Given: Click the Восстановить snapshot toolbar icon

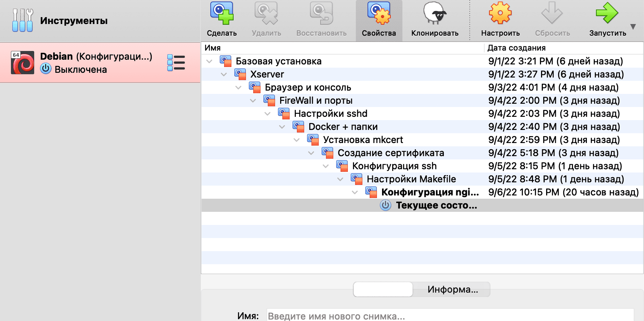Looking at the screenshot, I should (x=321, y=13).
